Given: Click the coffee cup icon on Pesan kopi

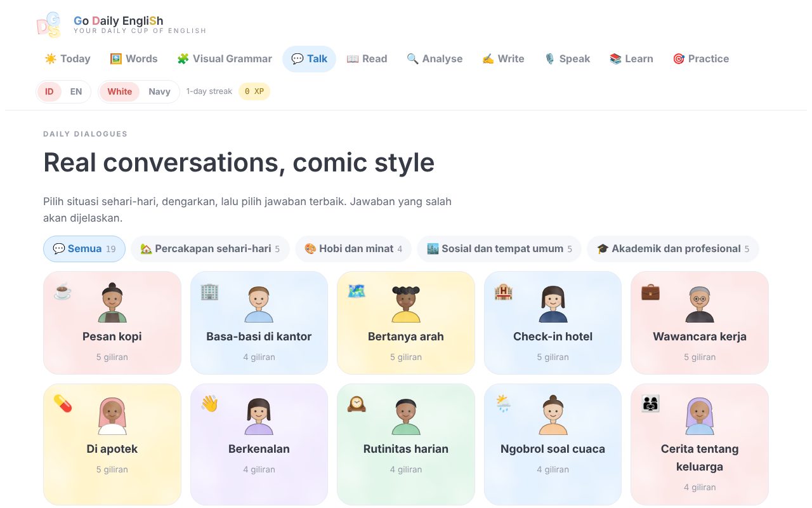Looking at the screenshot, I should 62,291.
